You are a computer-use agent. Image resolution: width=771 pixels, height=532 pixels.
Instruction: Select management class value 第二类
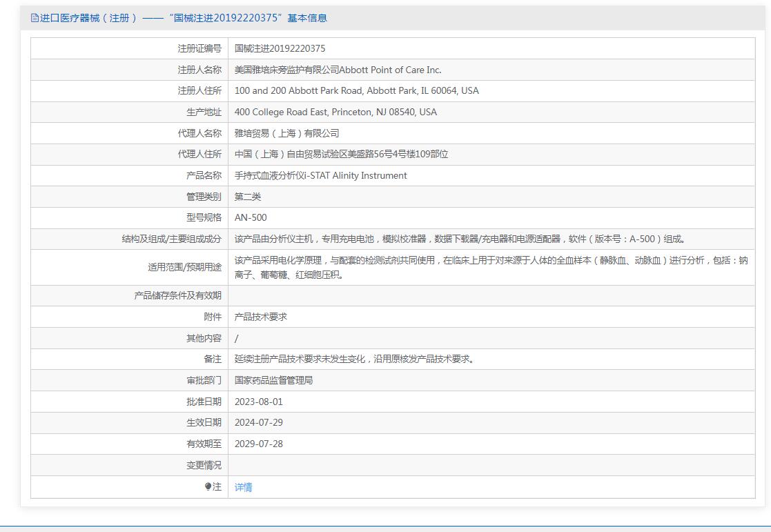pyautogui.click(x=248, y=197)
